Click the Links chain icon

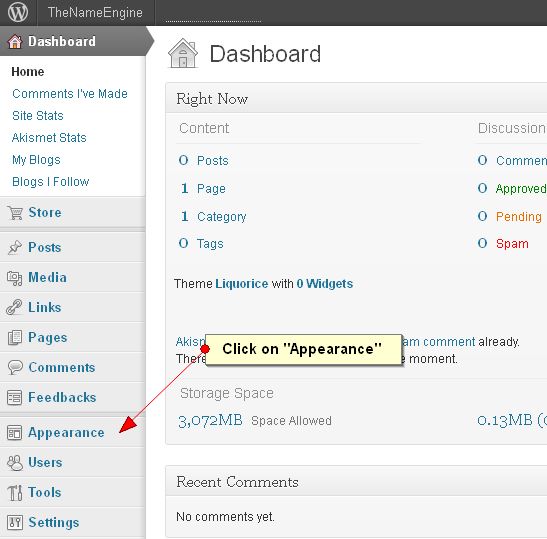[x=14, y=307]
